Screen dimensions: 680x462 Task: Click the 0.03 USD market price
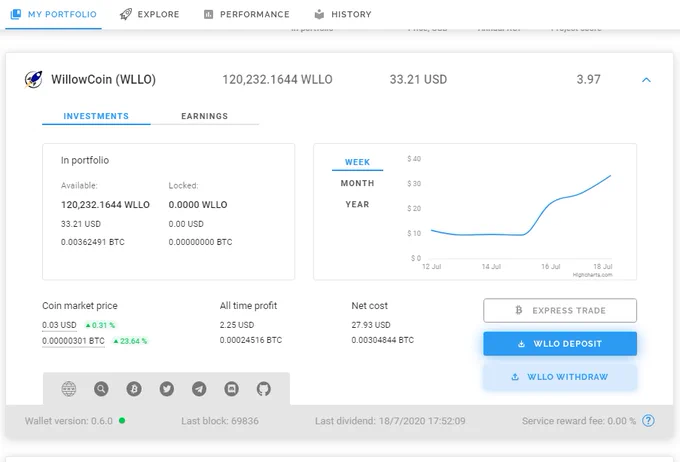[x=59, y=325]
